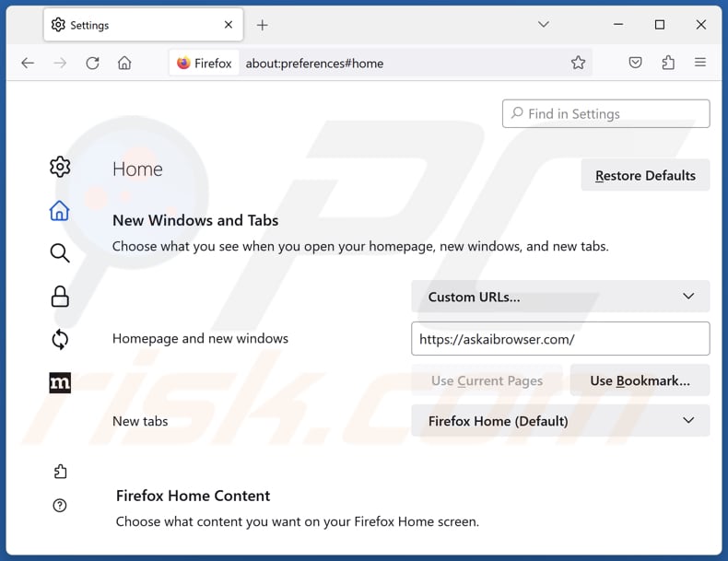The height and width of the screenshot is (561, 728).
Task: Open the Firefox application menu
Action: click(x=700, y=63)
